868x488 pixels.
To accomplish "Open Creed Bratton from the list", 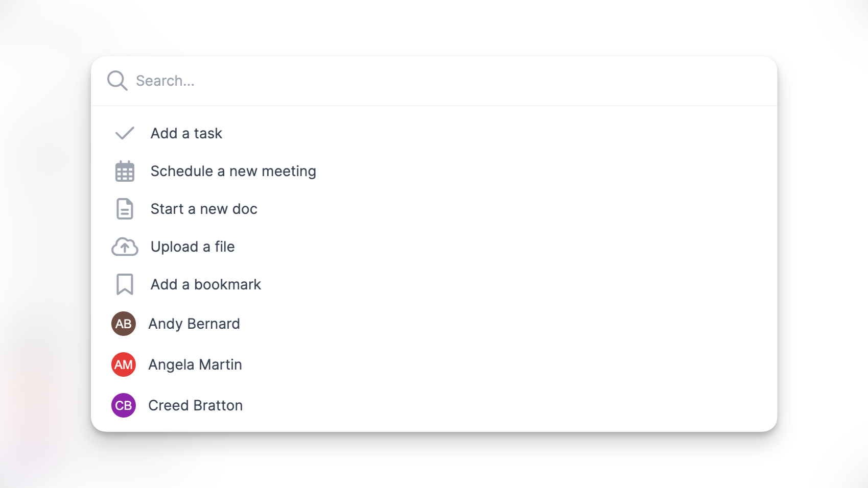I will click(196, 405).
